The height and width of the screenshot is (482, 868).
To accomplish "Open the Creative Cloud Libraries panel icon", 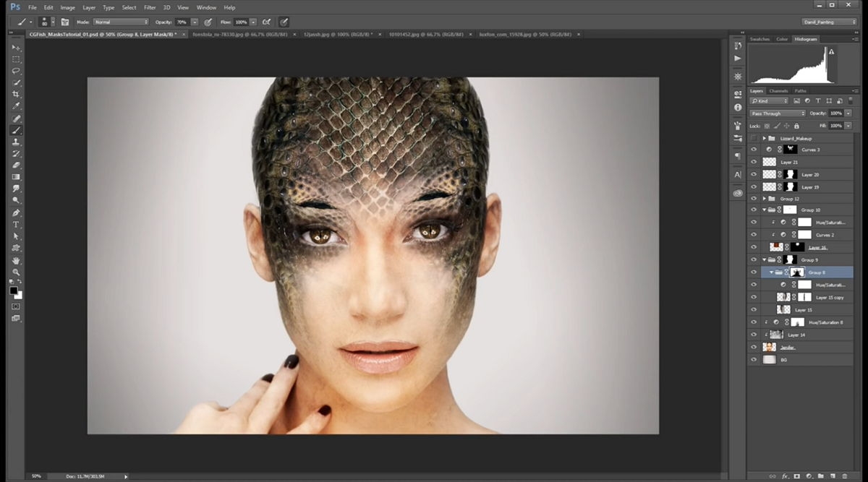I will click(738, 193).
